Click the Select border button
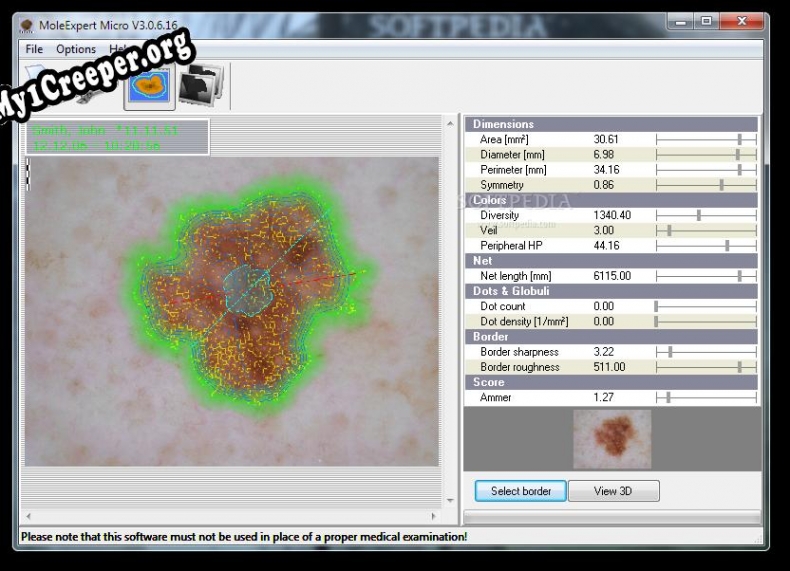 [520, 491]
